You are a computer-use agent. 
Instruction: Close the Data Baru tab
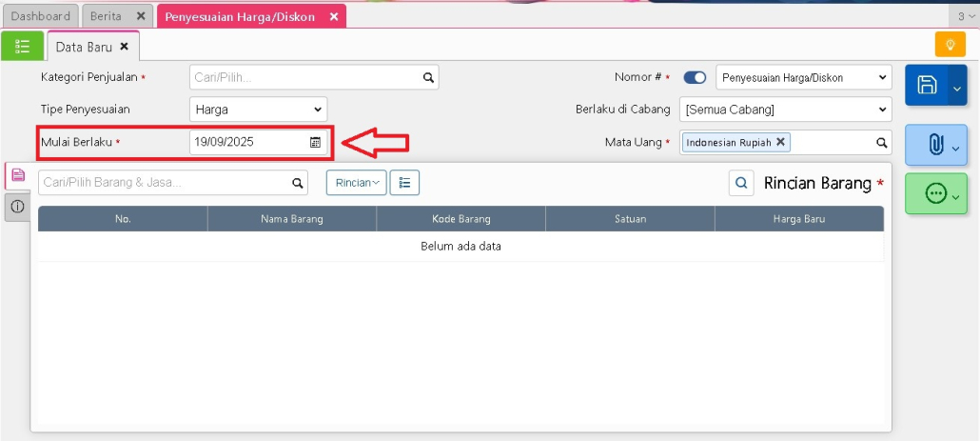(x=124, y=47)
